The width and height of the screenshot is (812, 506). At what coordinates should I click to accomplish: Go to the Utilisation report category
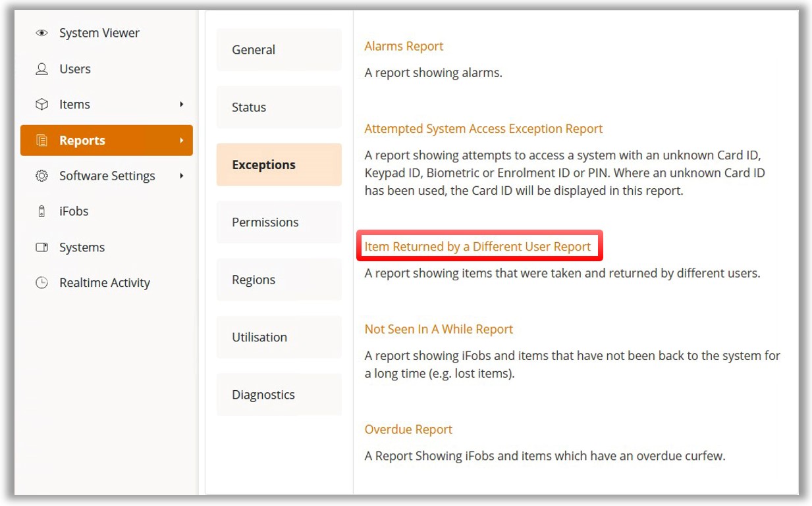coord(279,337)
